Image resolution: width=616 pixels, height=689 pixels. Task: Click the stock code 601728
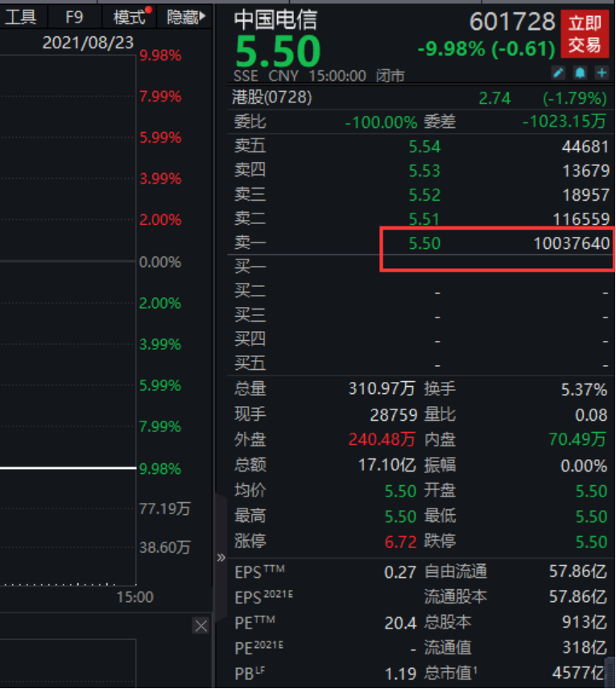[512, 22]
